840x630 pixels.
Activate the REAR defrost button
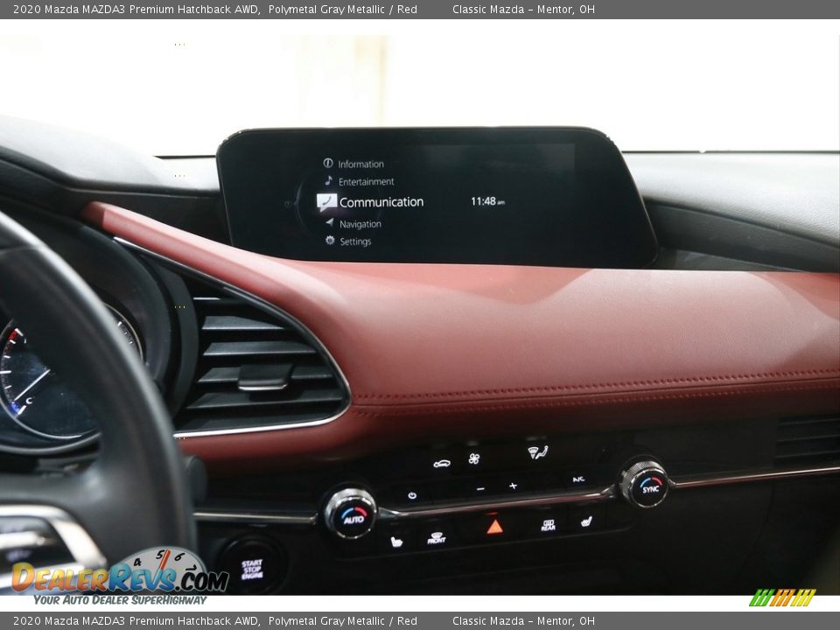[548, 525]
